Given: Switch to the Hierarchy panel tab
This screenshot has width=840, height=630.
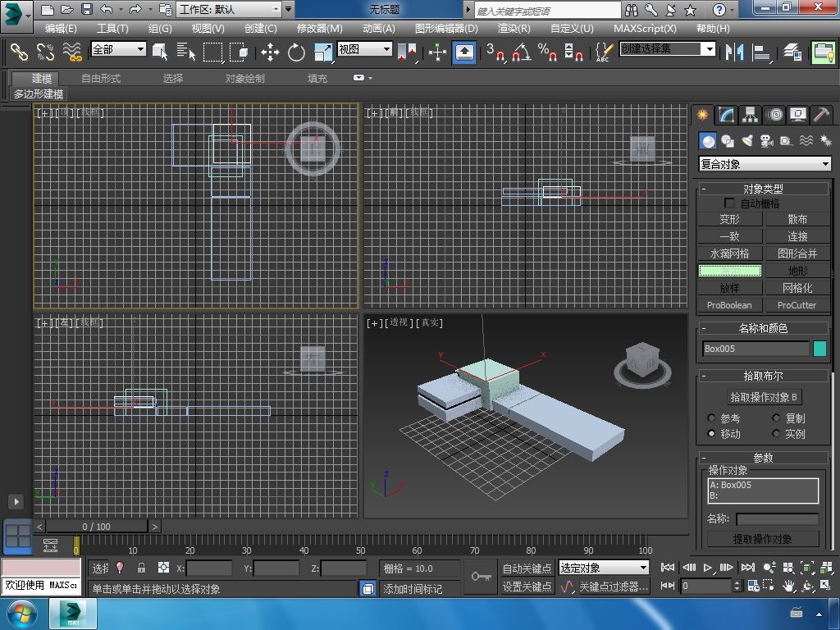Looking at the screenshot, I should [x=751, y=115].
